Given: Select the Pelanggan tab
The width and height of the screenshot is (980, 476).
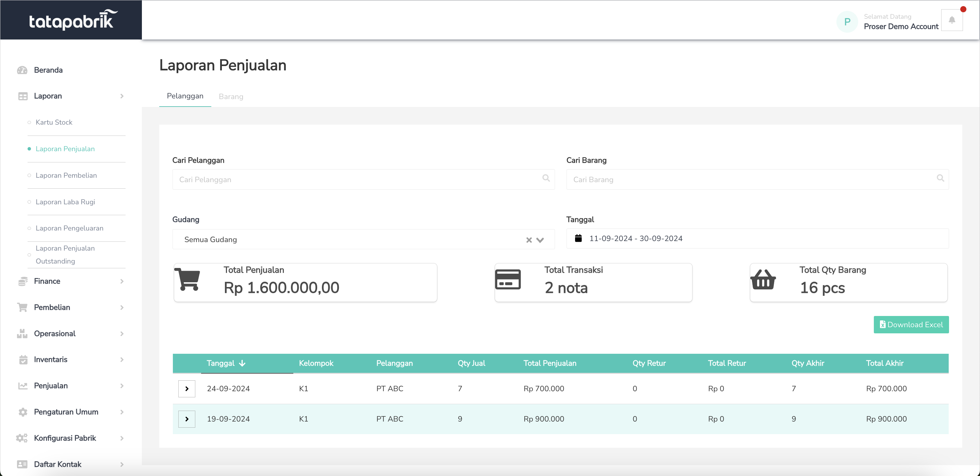Looking at the screenshot, I should point(185,96).
